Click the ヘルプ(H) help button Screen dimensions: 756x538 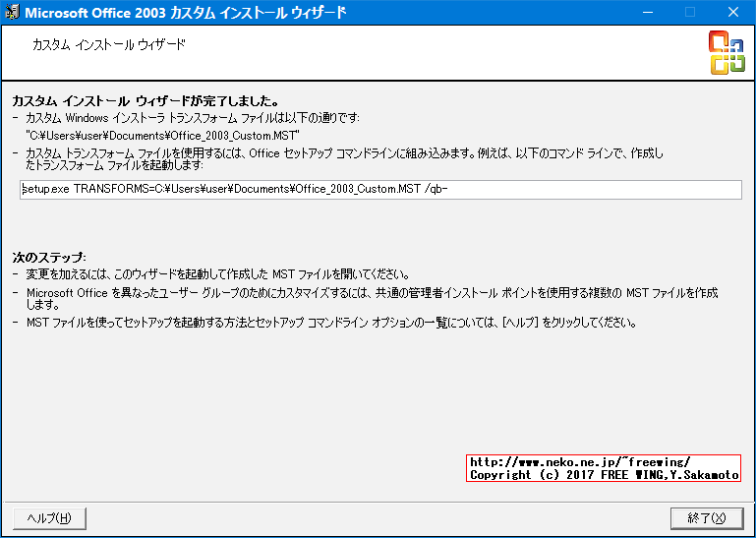point(50,518)
